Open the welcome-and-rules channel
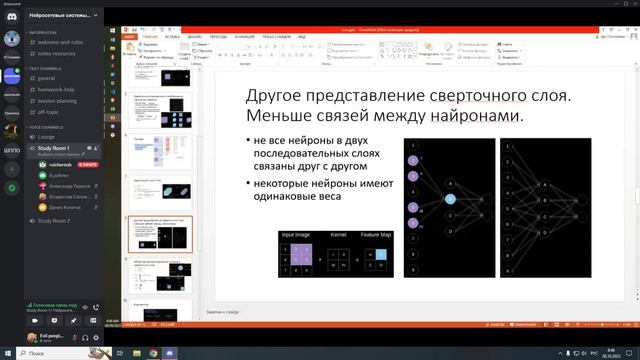The image size is (640, 360). (x=60, y=42)
